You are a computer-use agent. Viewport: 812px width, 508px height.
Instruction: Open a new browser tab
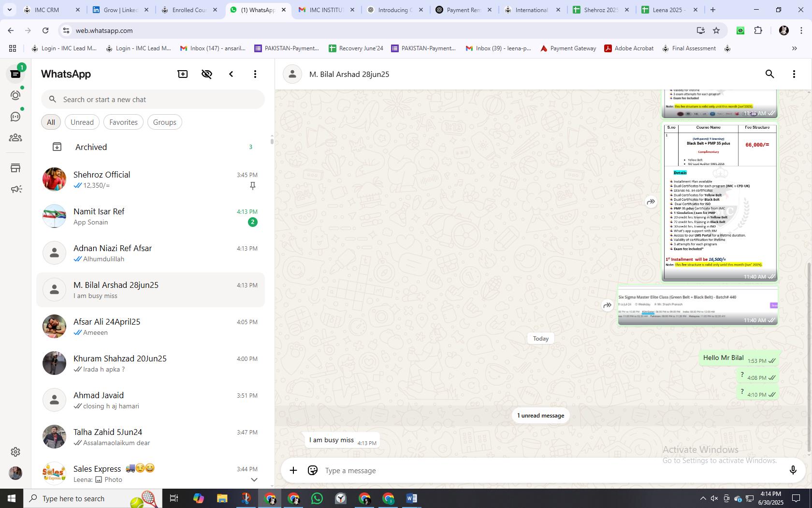[x=712, y=10]
